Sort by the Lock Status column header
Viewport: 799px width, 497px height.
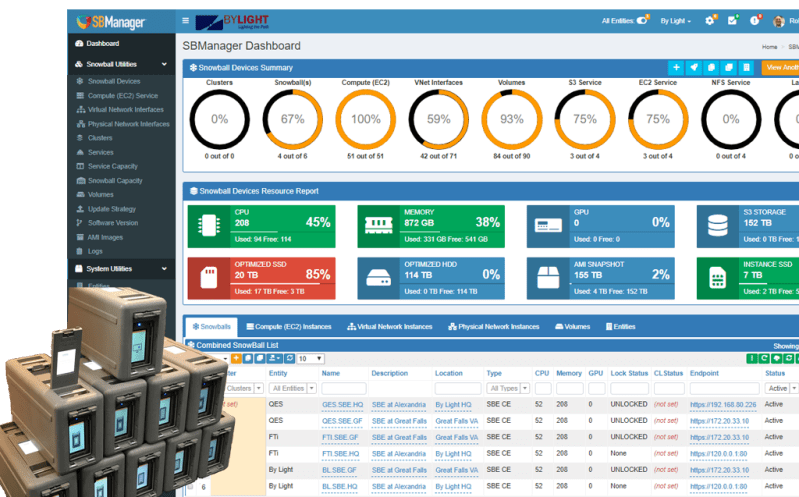(629, 373)
